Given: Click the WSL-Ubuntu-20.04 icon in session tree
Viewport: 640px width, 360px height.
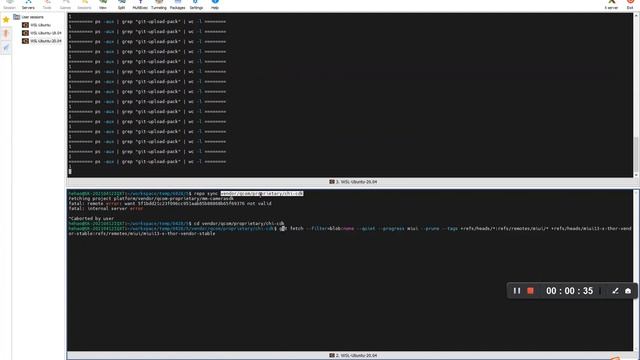Looking at the screenshot, I should pos(25,41).
